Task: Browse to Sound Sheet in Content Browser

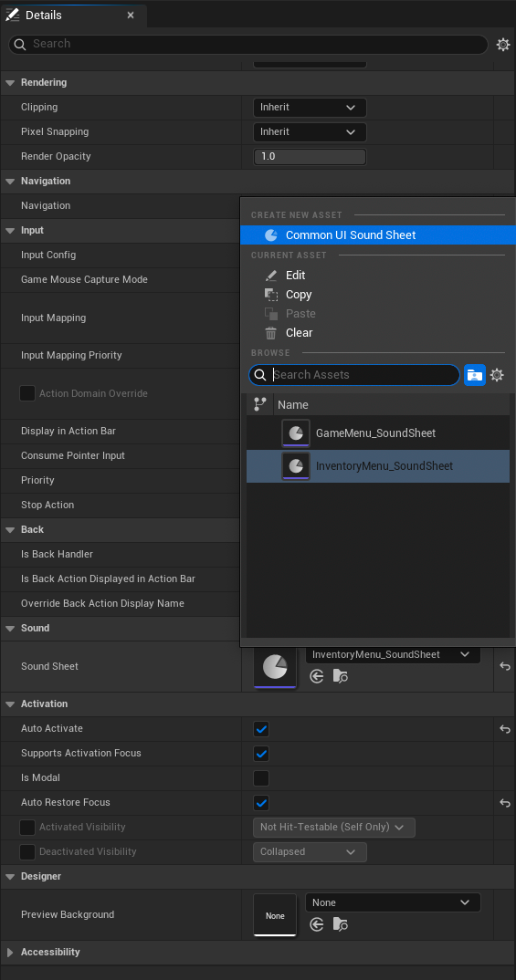Action: pos(341,676)
